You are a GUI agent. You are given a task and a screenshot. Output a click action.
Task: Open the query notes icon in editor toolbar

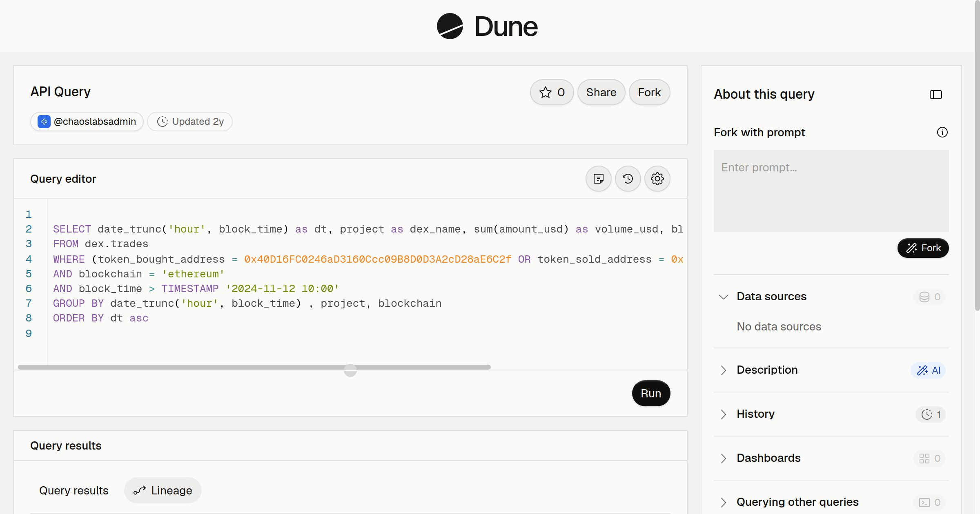click(598, 179)
